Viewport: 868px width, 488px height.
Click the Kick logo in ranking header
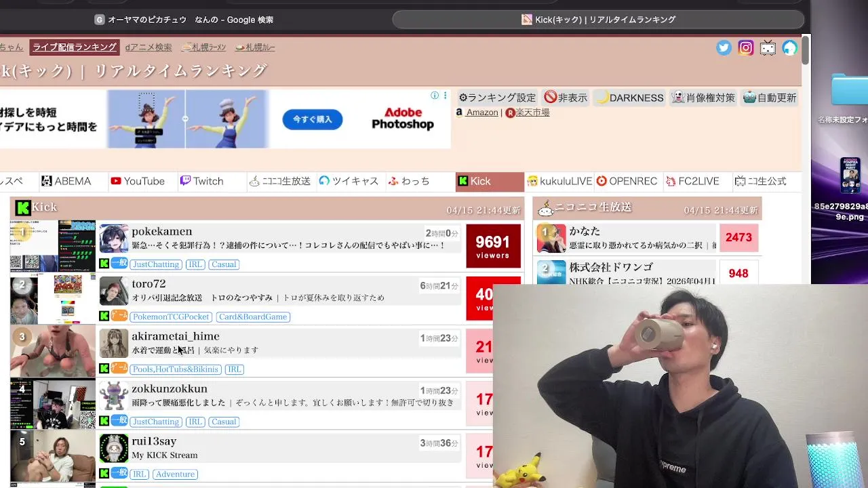23,207
